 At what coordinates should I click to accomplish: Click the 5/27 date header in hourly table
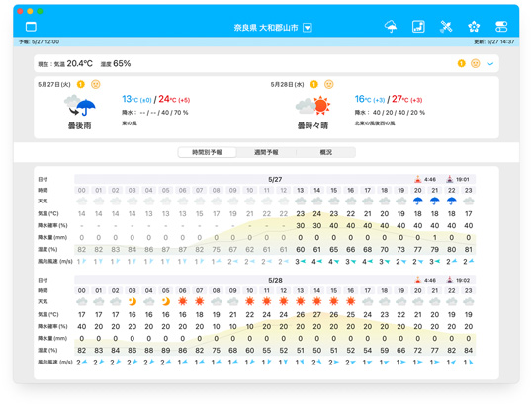coord(275,179)
